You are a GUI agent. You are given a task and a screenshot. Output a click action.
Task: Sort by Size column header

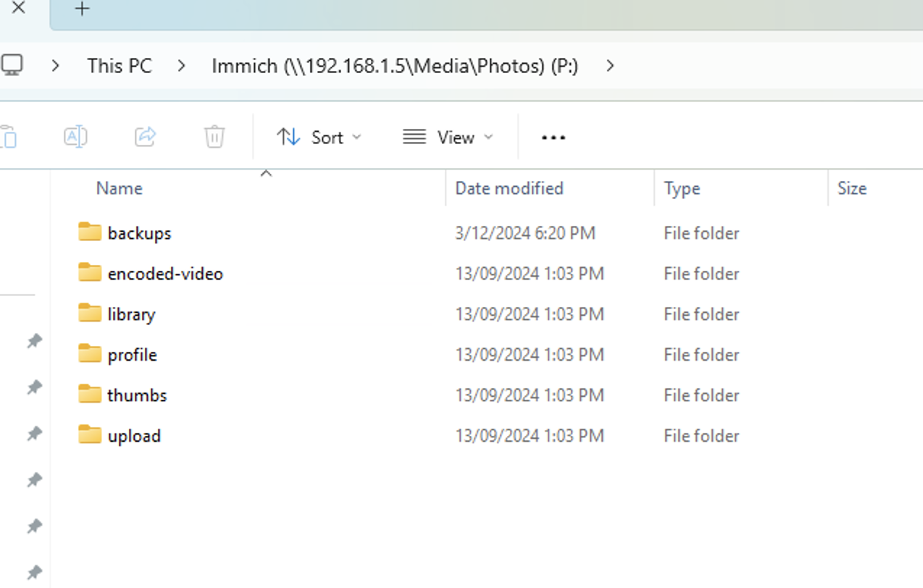tap(852, 188)
